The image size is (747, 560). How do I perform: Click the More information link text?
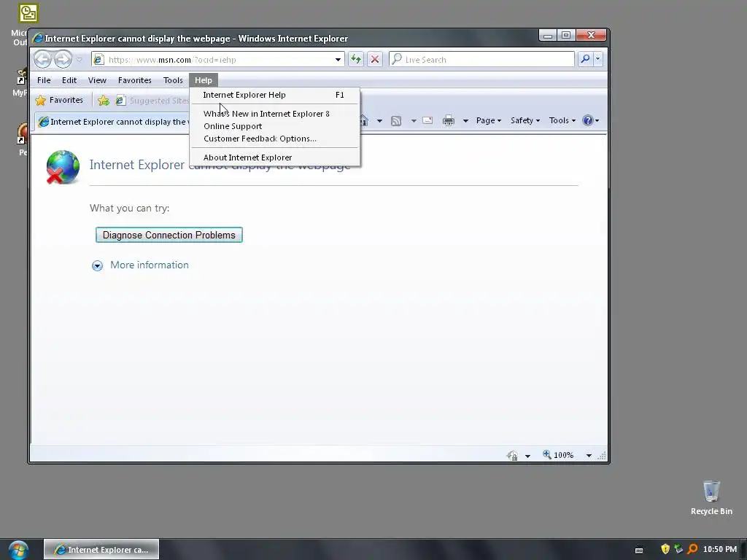click(149, 265)
